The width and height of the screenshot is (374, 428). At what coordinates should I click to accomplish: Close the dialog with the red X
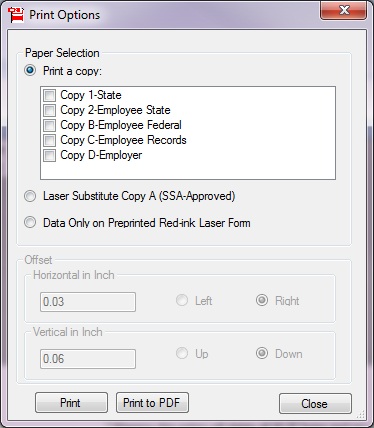[x=344, y=11]
